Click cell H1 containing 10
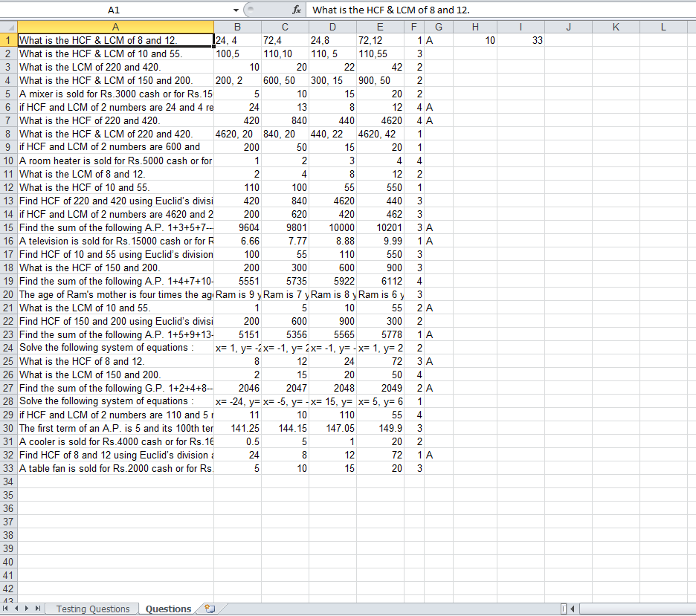 (475, 40)
